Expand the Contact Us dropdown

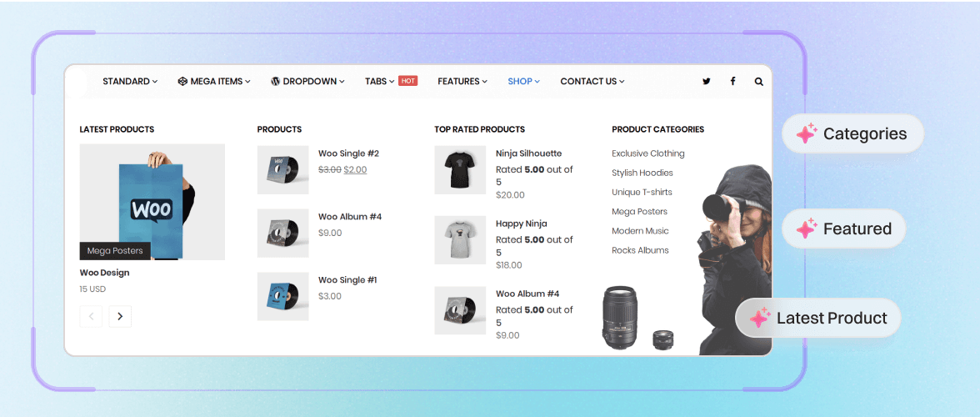[592, 81]
